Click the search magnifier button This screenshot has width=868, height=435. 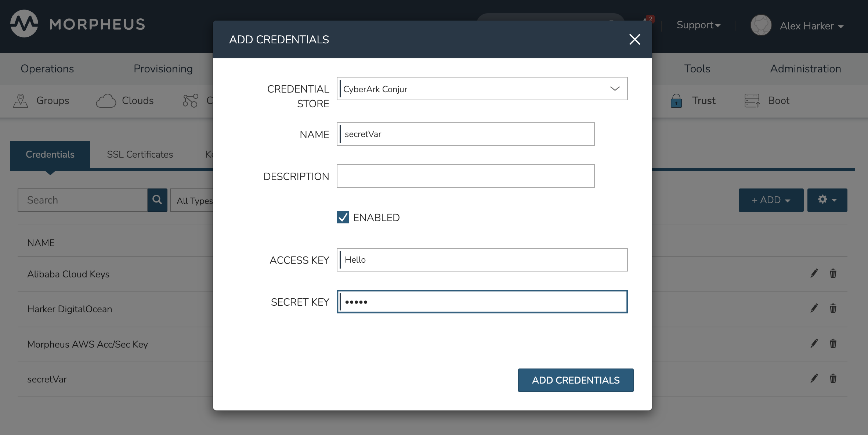(x=157, y=200)
